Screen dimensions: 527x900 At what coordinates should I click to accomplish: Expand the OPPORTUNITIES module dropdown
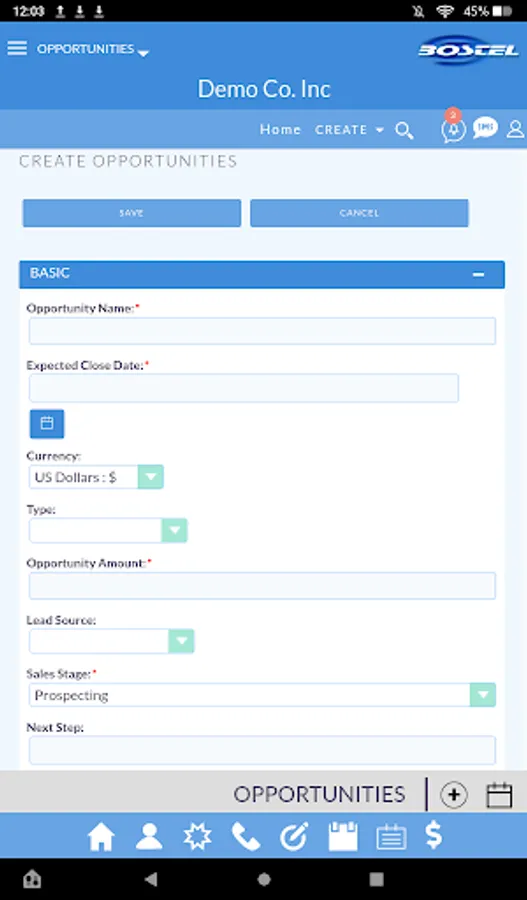[x=93, y=49]
